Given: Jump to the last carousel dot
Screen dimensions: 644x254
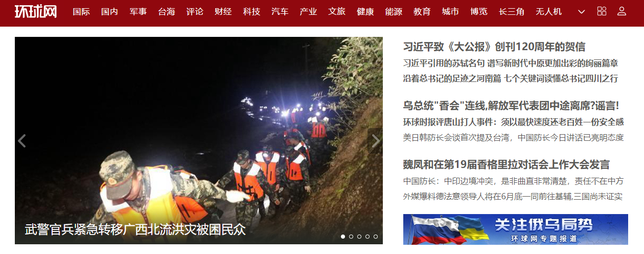Looking at the screenshot, I should coord(376,237).
